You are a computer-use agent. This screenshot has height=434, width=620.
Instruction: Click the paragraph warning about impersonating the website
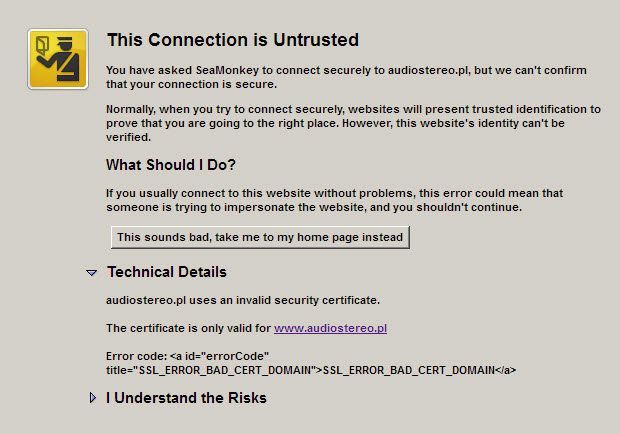(x=335, y=200)
